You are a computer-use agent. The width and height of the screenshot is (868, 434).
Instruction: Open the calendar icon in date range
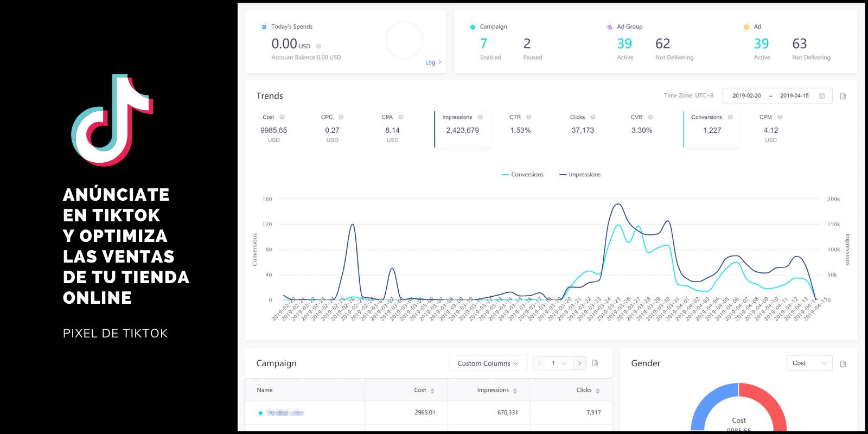tap(821, 96)
